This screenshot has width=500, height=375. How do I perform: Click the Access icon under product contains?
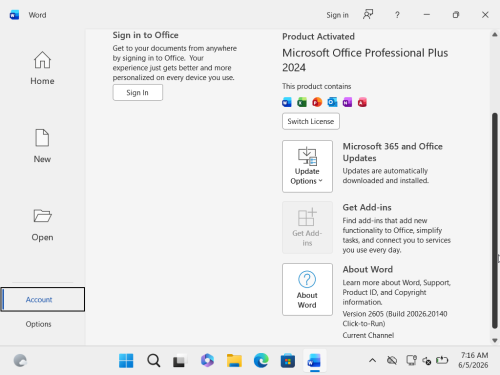tap(362, 102)
